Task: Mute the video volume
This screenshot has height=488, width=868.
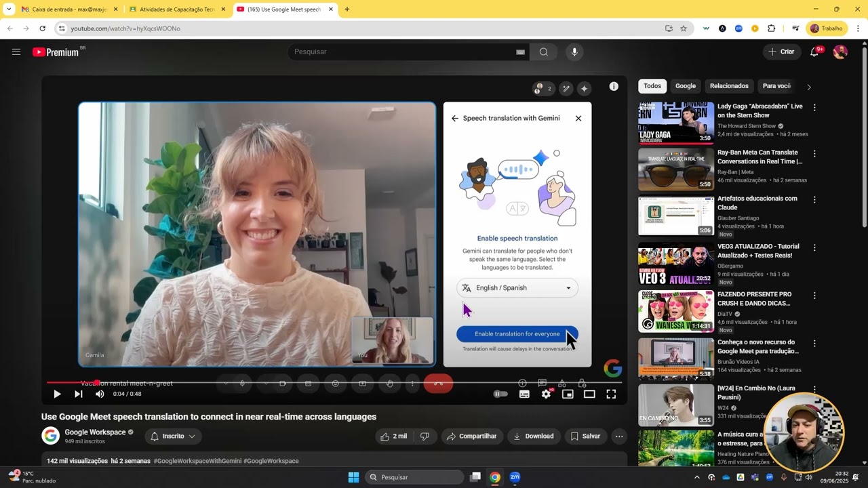Action: pyautogui.click(x=100, y=394)
